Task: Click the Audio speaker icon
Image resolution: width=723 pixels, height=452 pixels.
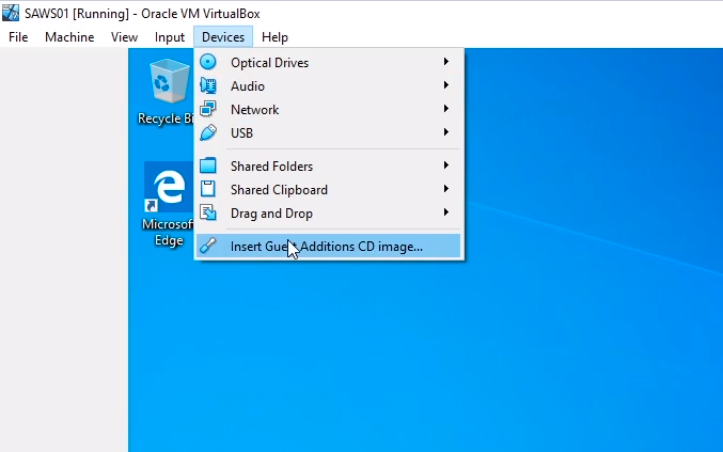Action: point(208,86)
